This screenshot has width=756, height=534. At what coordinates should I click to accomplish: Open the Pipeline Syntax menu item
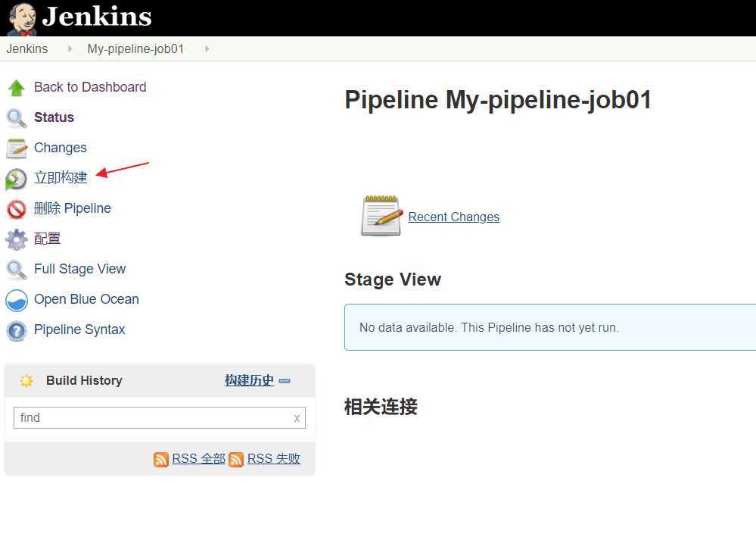click(x=79, y=329)
